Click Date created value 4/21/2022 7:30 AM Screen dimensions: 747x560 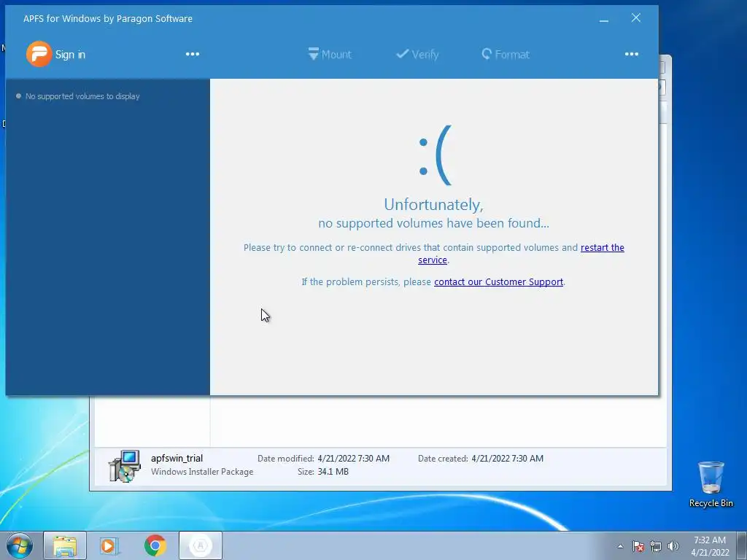tap(508, 458)
